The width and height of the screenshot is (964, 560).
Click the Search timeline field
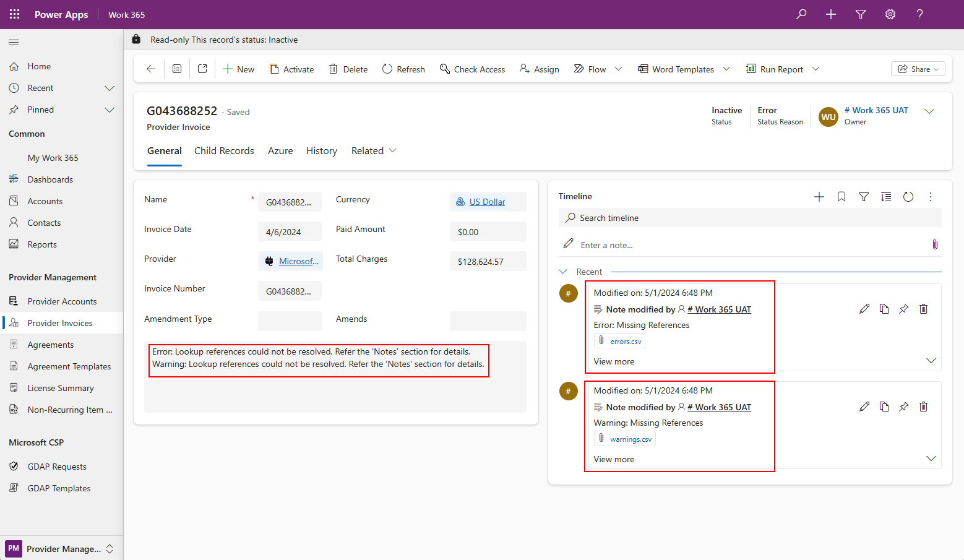[x=750, y=218]
